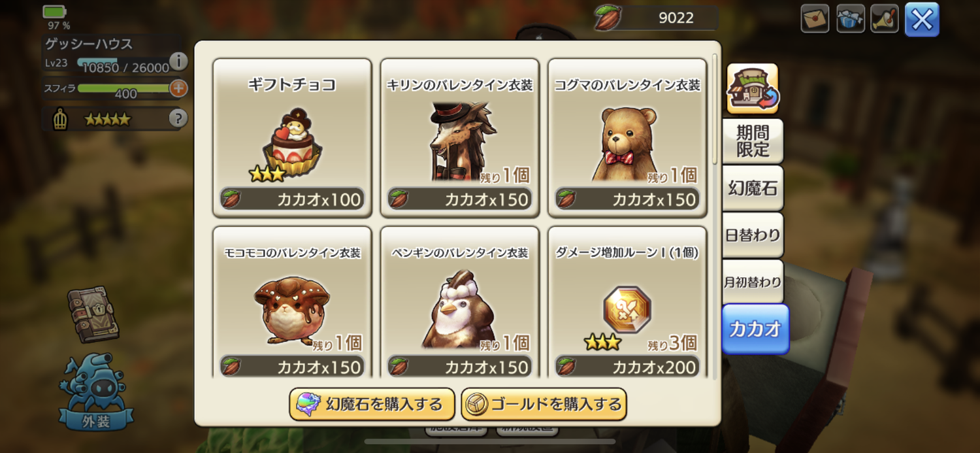This screenshot has width=980, height=453.
Task: Open the mail envelope icon
Action: pos(815,19)
